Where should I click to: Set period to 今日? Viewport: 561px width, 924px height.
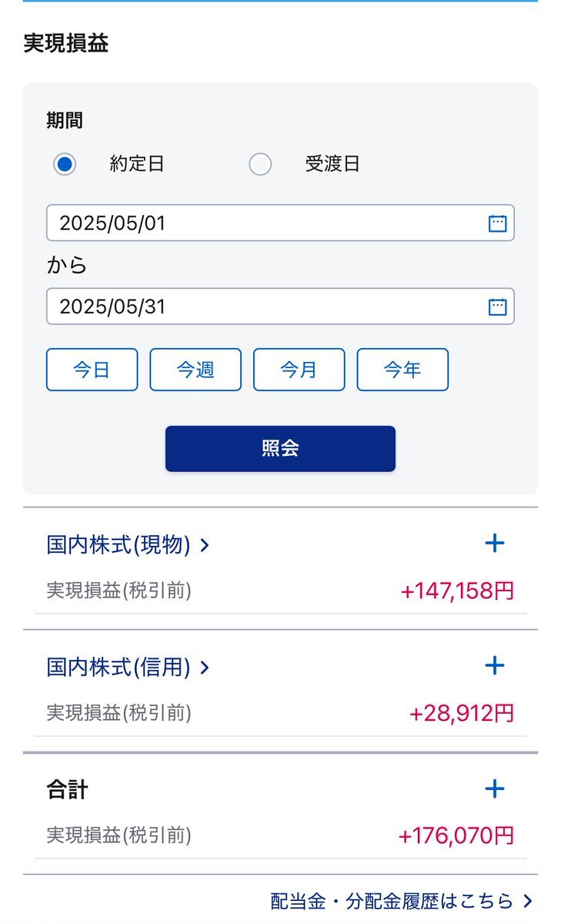(92, 370)
